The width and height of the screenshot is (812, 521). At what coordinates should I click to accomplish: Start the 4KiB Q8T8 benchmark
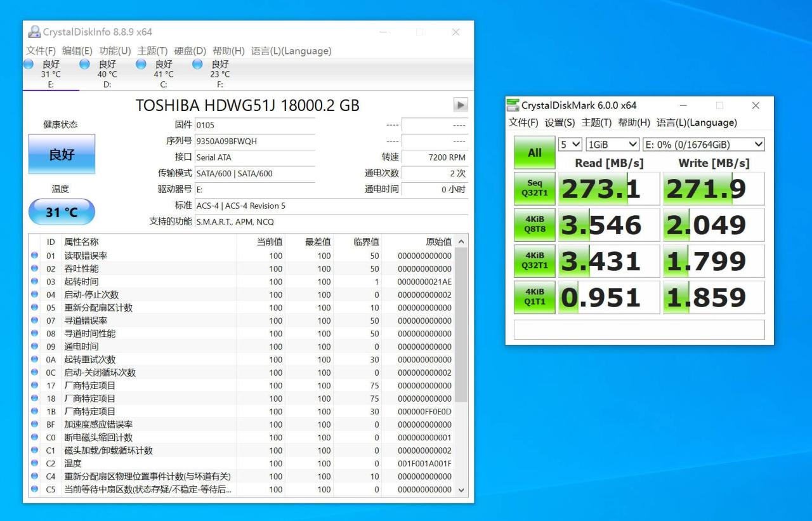point(535,225)
